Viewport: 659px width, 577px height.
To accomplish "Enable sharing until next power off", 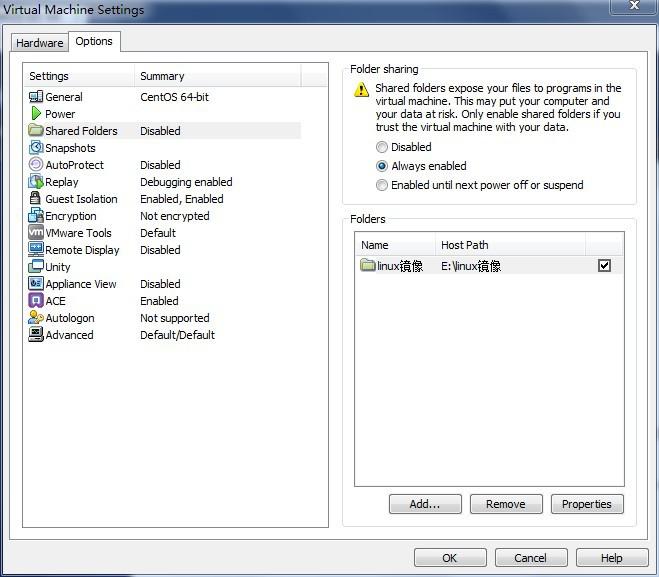I will click(382, 185).
